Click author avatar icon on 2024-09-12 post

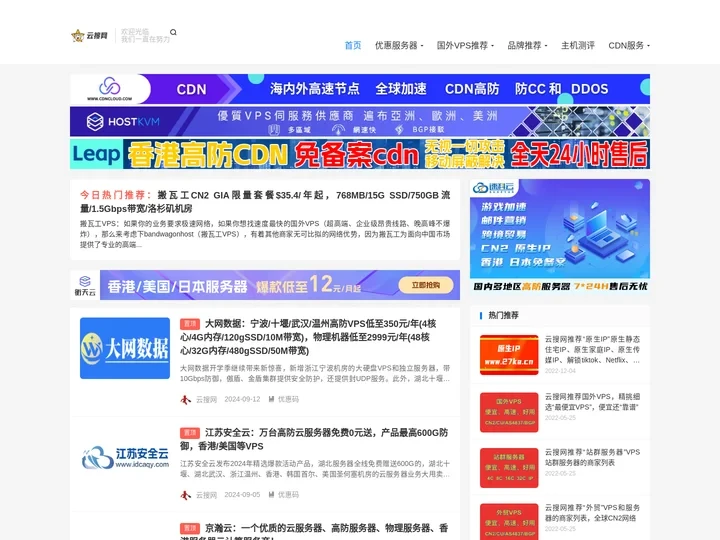186,399
